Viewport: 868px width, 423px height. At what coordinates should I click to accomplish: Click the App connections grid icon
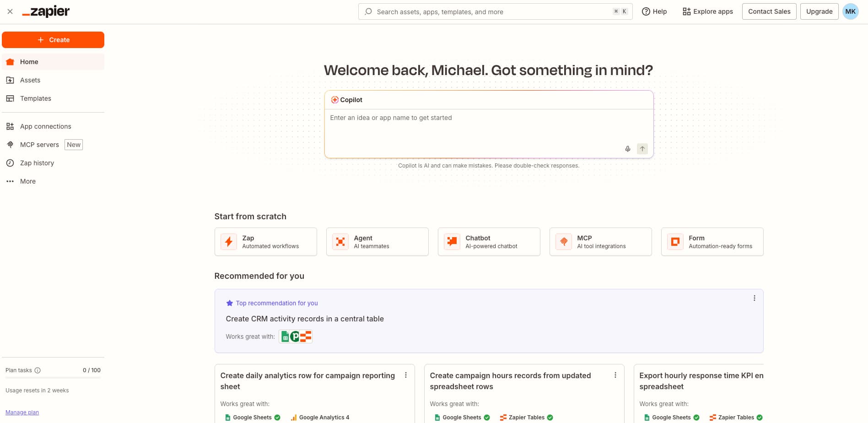[10, 126]
